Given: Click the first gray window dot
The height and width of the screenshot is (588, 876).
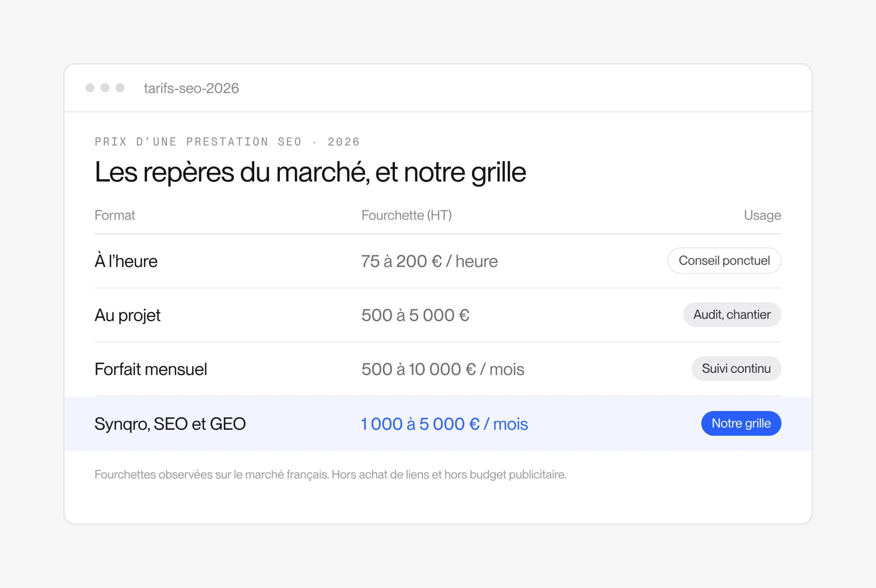Looking at the screenshot, I should [90, 88].
